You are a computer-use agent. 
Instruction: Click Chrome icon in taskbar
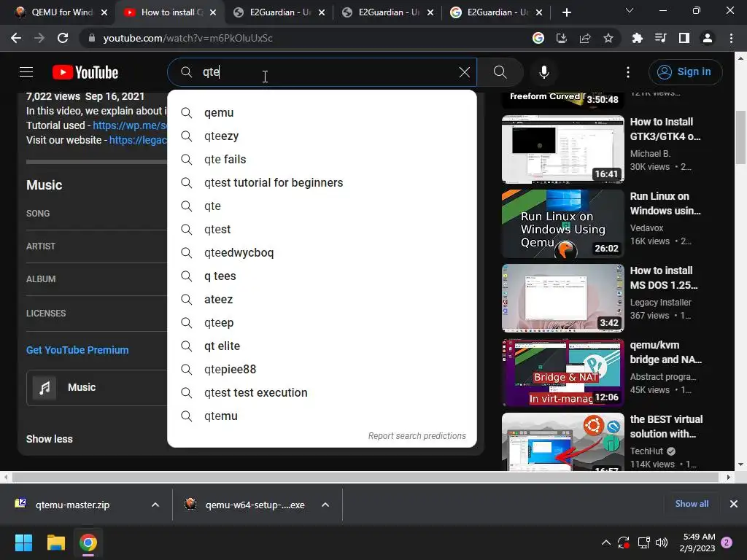(88, 542)
